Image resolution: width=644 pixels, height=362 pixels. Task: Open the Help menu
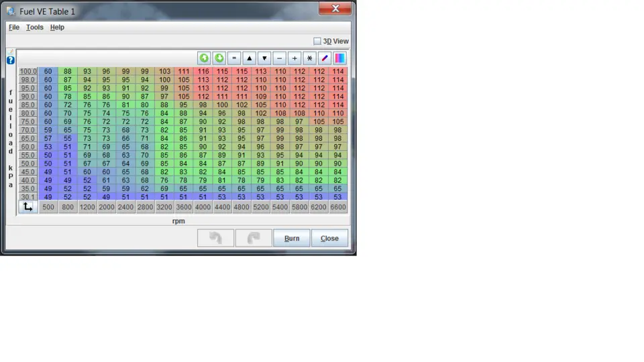tap(57, 27)
